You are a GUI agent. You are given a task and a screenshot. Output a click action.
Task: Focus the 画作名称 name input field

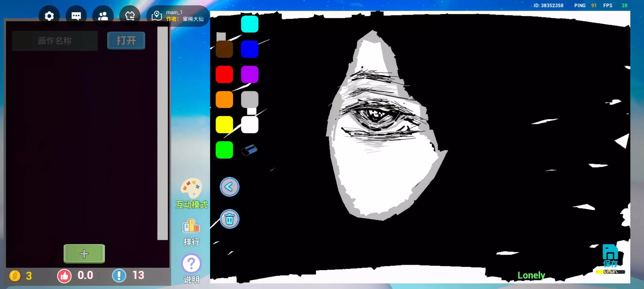pos(55,41)
